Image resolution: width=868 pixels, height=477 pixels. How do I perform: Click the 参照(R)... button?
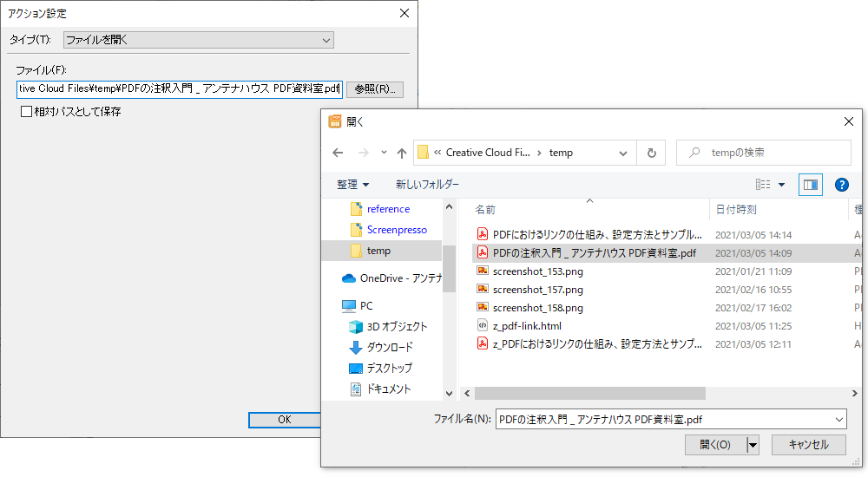pyautogui.click(x=374, y=89)
